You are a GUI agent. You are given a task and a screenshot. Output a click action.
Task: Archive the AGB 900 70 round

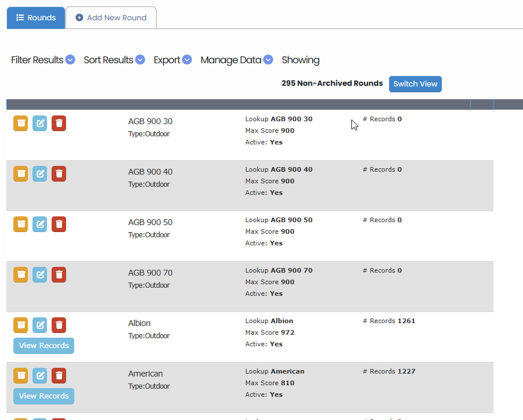tap(21, 275)
